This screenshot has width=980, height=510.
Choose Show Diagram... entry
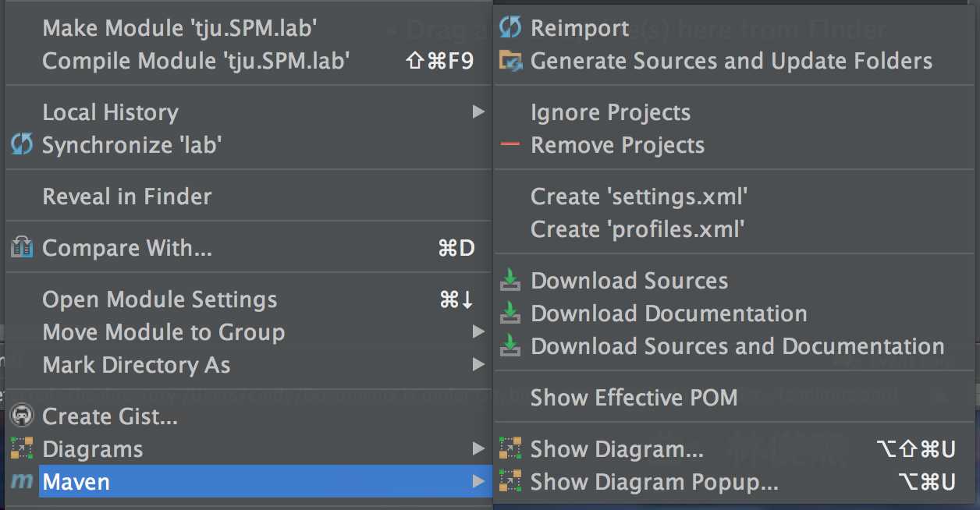(734, 449)
